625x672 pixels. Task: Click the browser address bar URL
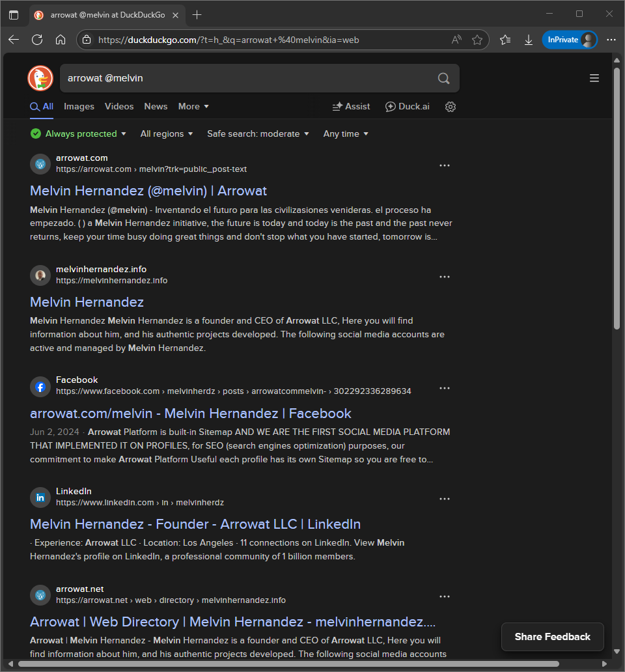click(229, 40)
